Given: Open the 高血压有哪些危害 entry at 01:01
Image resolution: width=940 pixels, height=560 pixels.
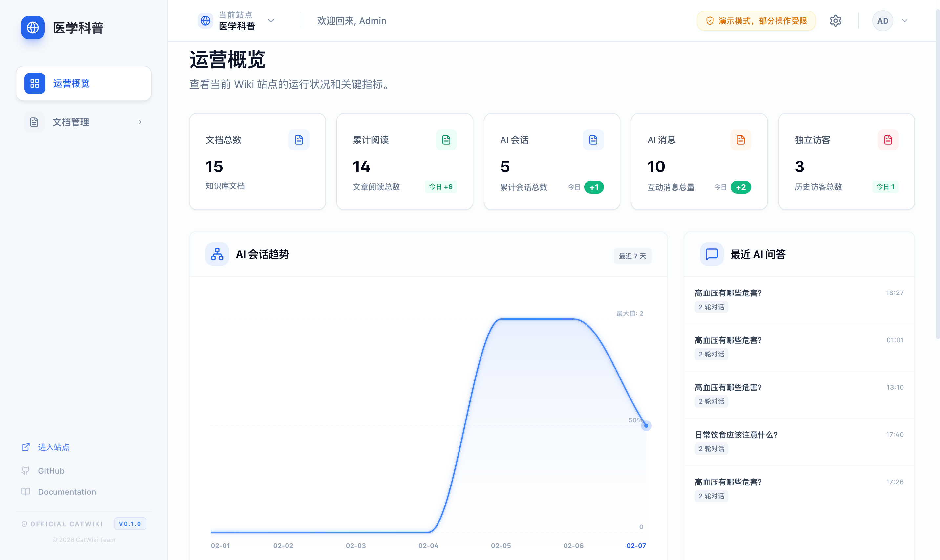Looking at the screenshot, I should point(799,347).
